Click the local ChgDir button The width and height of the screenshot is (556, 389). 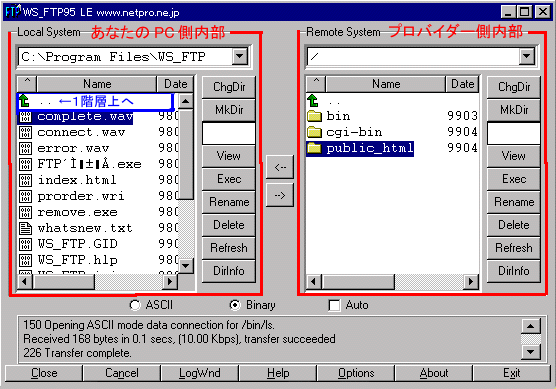point(229,87)
